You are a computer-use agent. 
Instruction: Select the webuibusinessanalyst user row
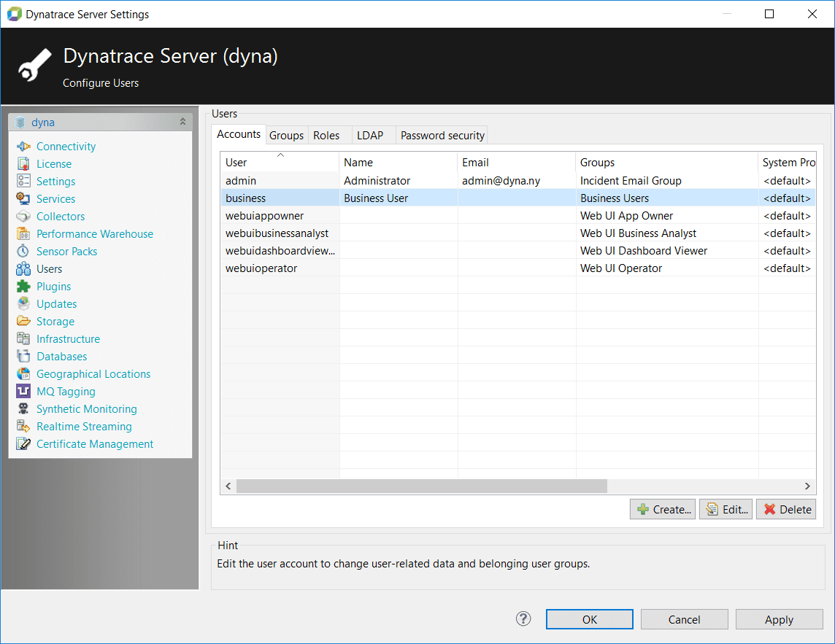(517, 233)
